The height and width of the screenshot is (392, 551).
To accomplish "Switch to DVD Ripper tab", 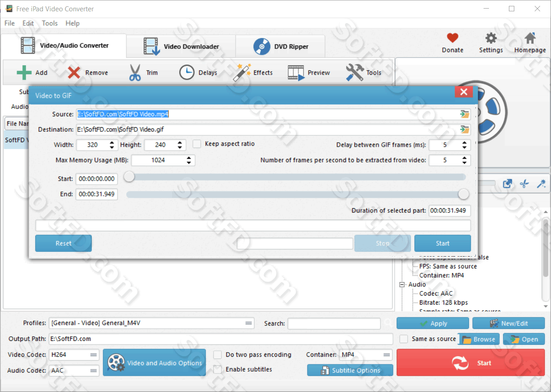I will click(280, 46).
